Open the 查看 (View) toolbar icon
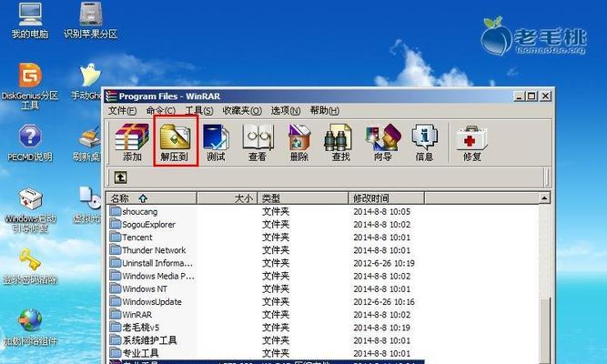 pos(258,142)
